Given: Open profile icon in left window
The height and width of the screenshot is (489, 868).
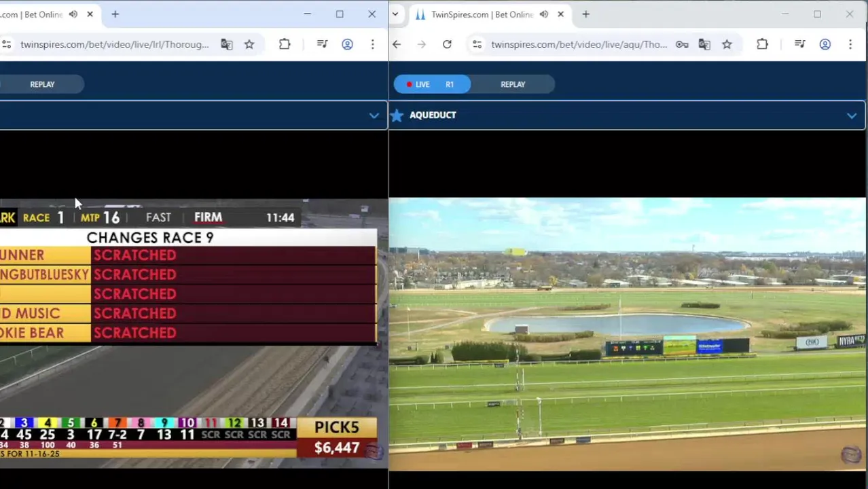Looking at the screenshot, I should coord(347,44).
